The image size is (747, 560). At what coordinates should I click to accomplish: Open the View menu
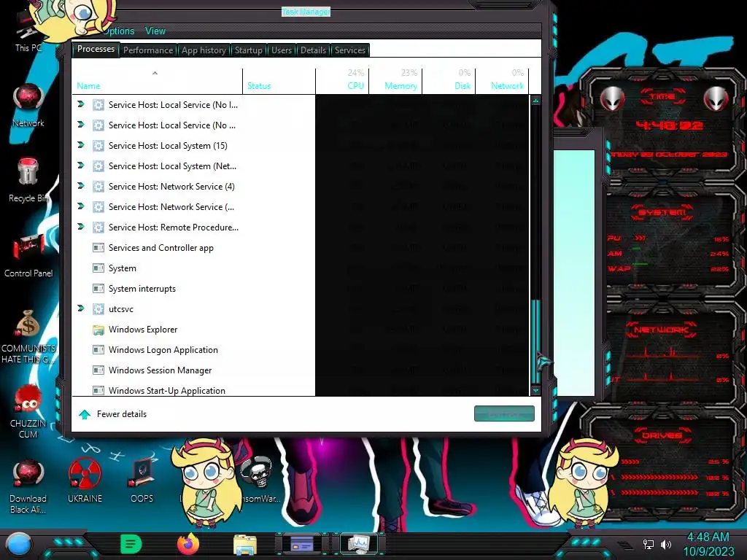coord(155,31)
